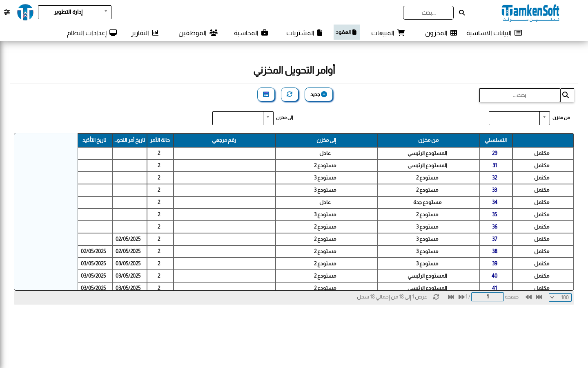The image size is (588, 368).
Task: Open the 100 rows-per-page dropdown
Action: click(x=560, y=297)
